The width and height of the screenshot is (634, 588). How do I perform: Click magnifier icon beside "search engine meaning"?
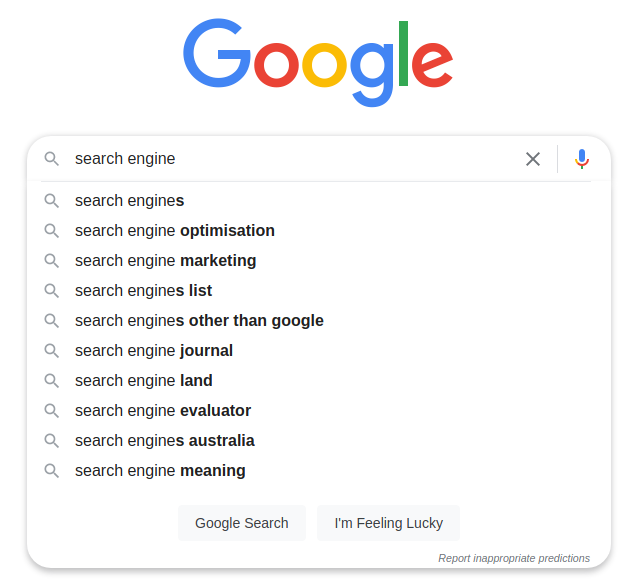coord(52,471)
